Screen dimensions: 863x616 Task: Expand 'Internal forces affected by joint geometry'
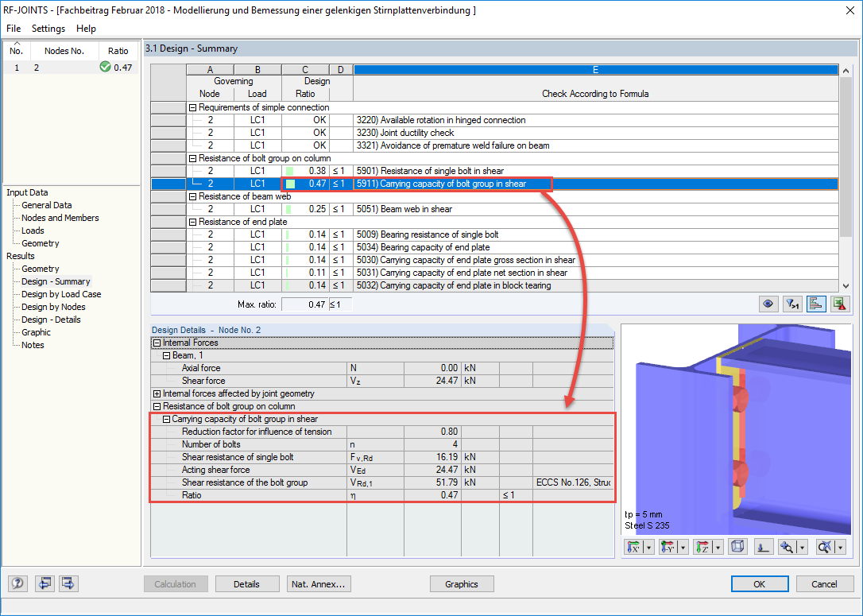(156, 393)
